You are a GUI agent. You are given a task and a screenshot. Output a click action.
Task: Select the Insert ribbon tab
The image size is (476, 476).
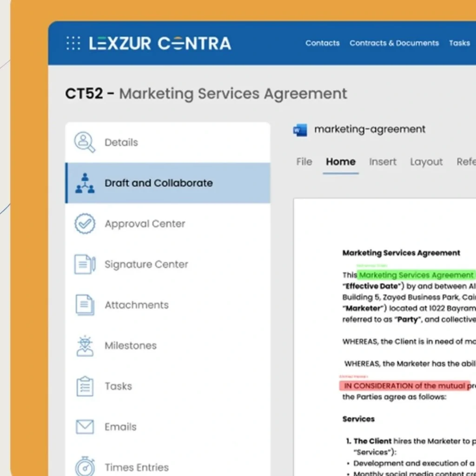[x=383, y=162]
